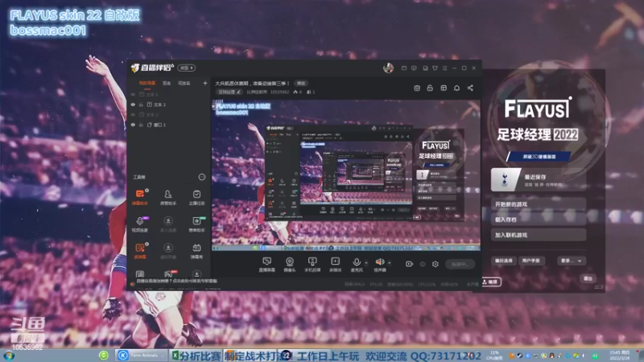This screenshot has width=644, height=362.
Task: Click the stream title text in the header
Action: pos(253,84)
